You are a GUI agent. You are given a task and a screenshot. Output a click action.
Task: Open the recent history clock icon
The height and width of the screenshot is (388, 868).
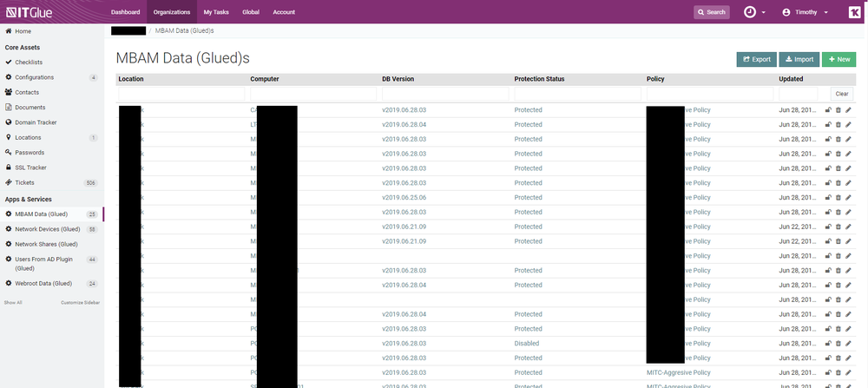click(x=750, y=12)
